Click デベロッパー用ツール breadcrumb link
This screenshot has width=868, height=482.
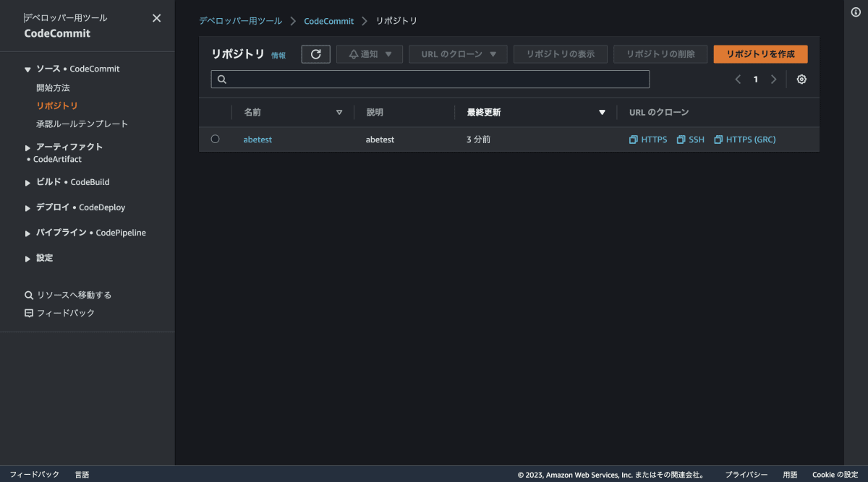coord(241,21)
